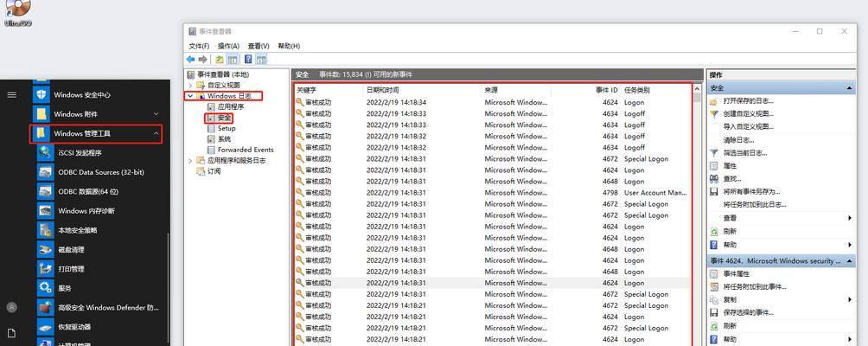Select 订阅 in the tree
Image resolution: width=868 pixels, height=346 pixels.
coord(214,171)
